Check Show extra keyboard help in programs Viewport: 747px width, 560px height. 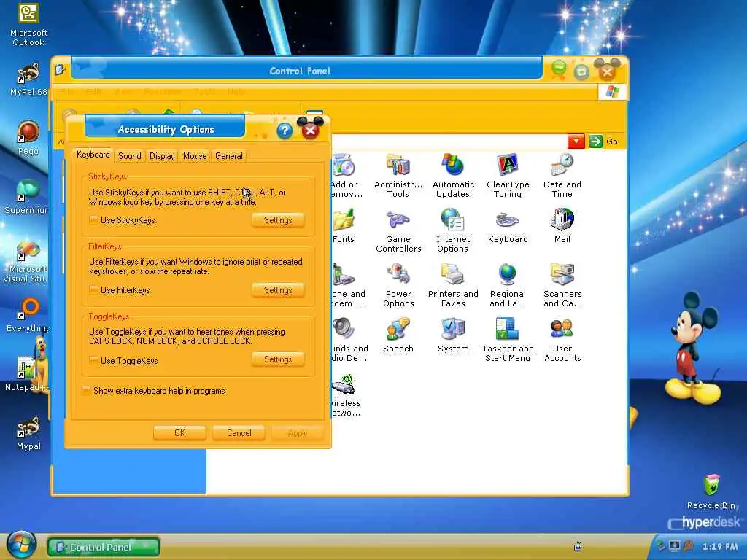(x=86, y=391)
